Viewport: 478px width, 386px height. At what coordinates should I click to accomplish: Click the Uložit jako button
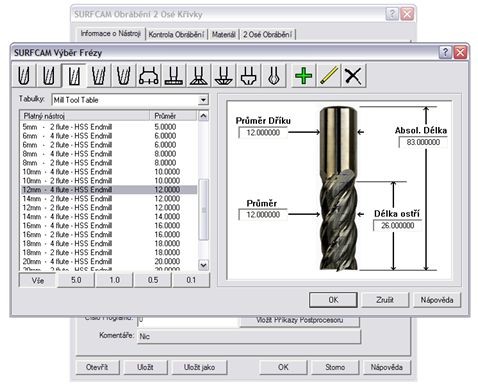(199, 367)
